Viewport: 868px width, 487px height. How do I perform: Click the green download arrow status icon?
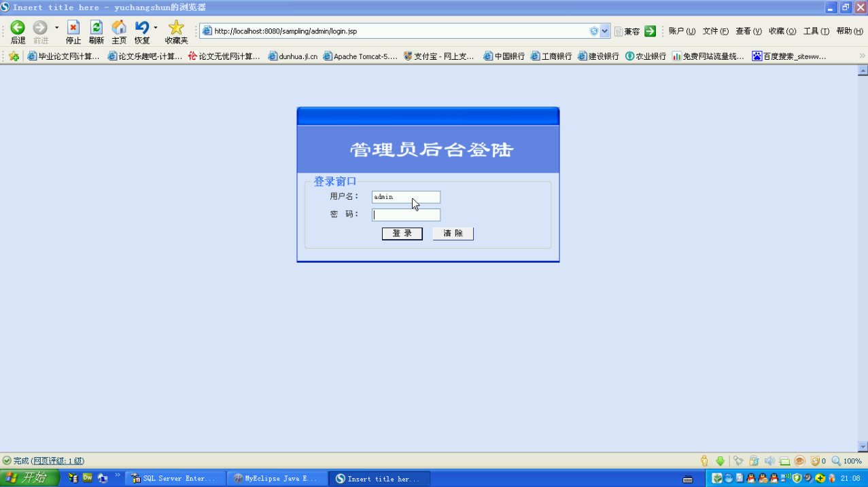click(x=720, y=461)
